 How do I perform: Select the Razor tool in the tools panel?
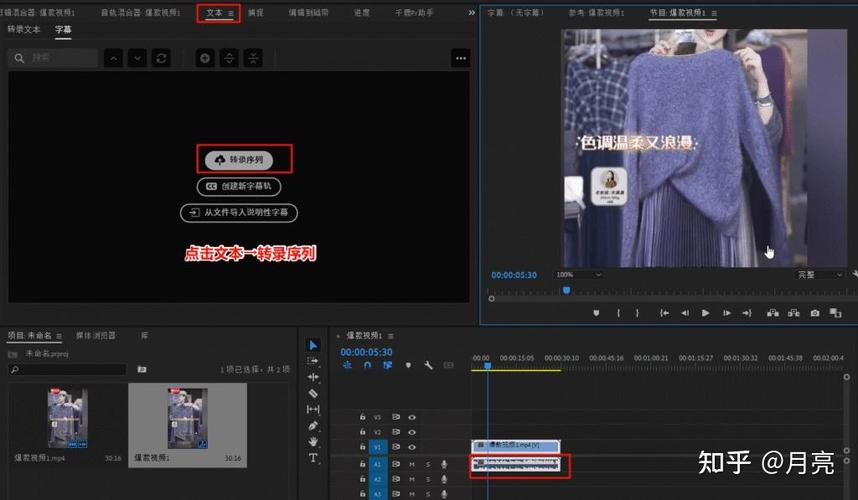[x=313, y=393]
